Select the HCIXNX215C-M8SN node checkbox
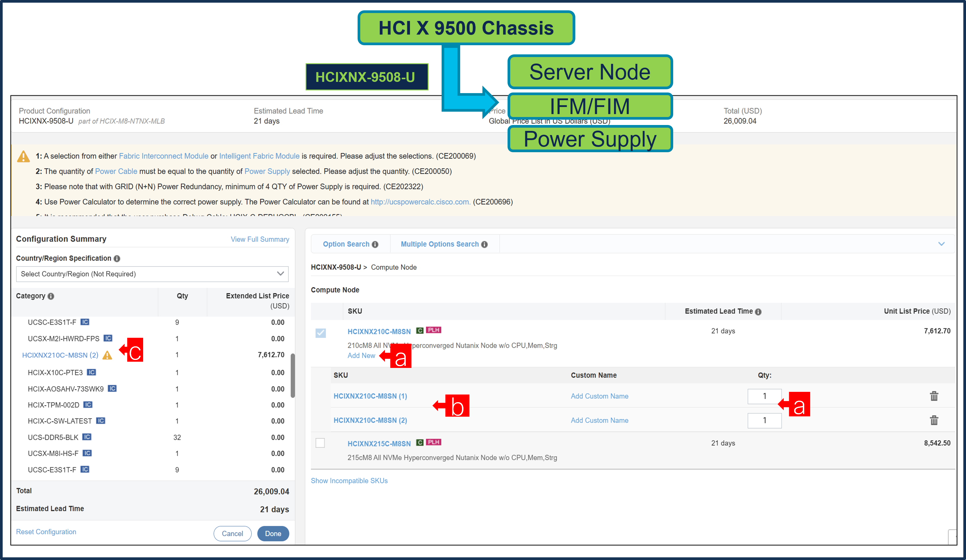The image size is (966, 560). (321, 443)
